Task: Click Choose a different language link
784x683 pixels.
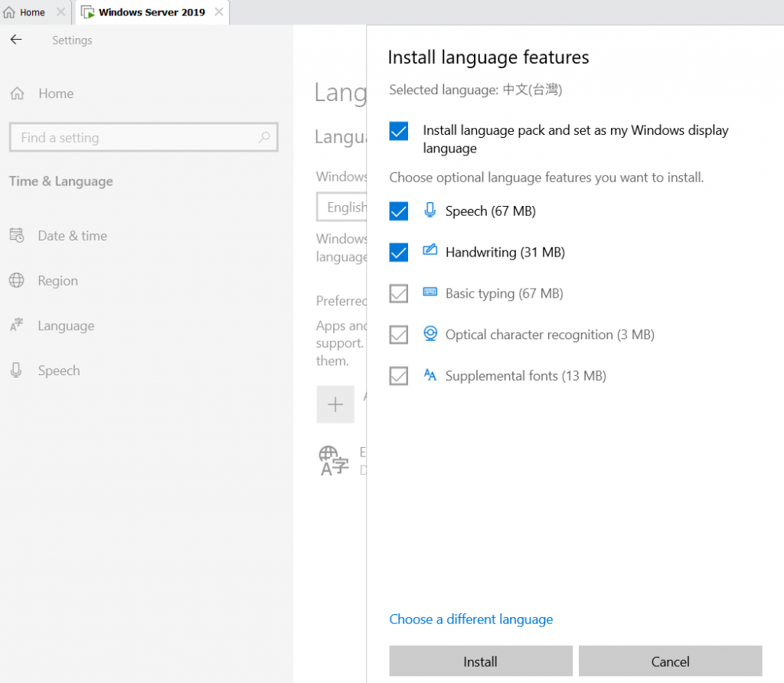Action: click(471, 619)
